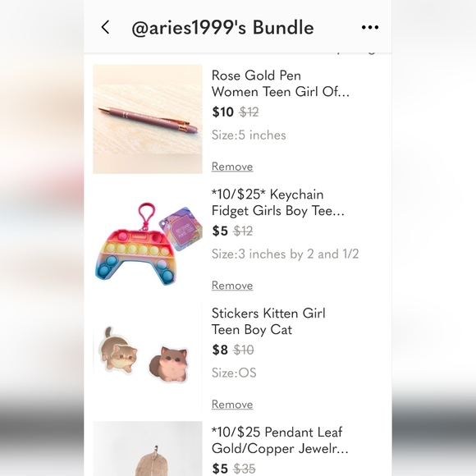Go back using the left chevron arrow
The height and width of the screenshot is (476, 476).
[105, 27]
